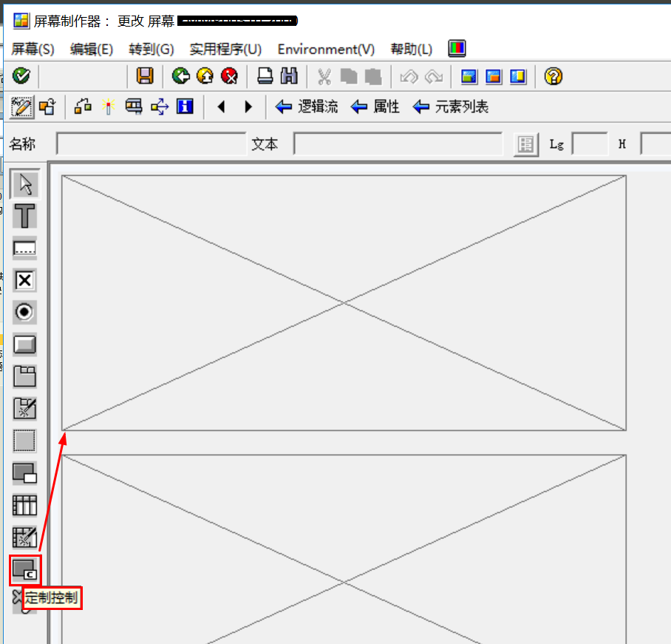Copy with the duplicate pages icon
671x644 pixels.
349,77
